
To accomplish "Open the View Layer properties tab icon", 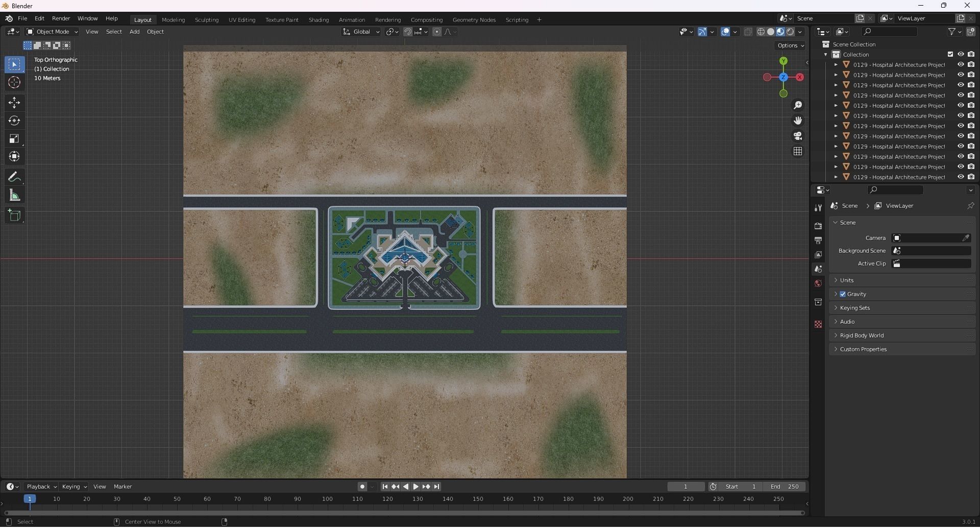I will click(x=818, y=254).
